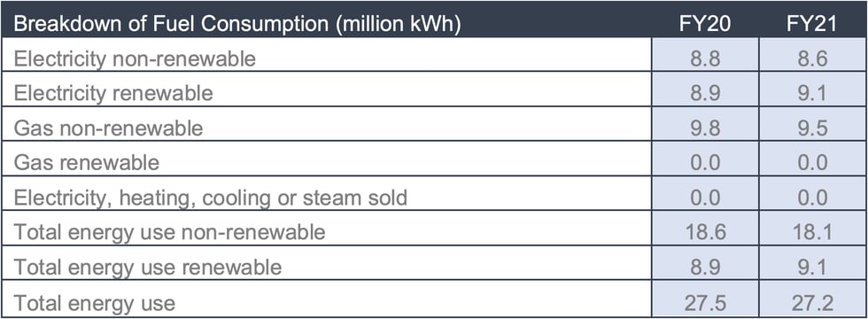
Task: Click the Electricity non-renewable row label
Action: (135, 58)
